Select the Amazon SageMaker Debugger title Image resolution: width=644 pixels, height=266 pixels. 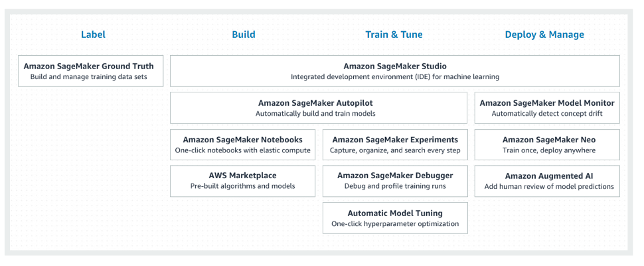click(x=395, y=176)
